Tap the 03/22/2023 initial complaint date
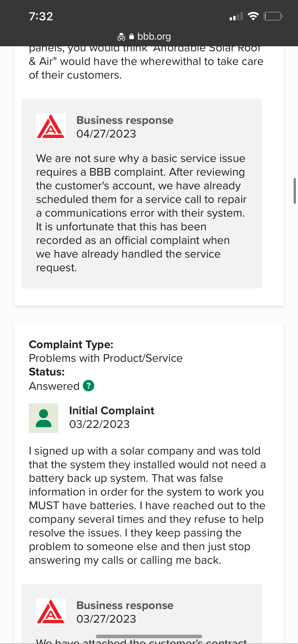 [x=99, y=424]
